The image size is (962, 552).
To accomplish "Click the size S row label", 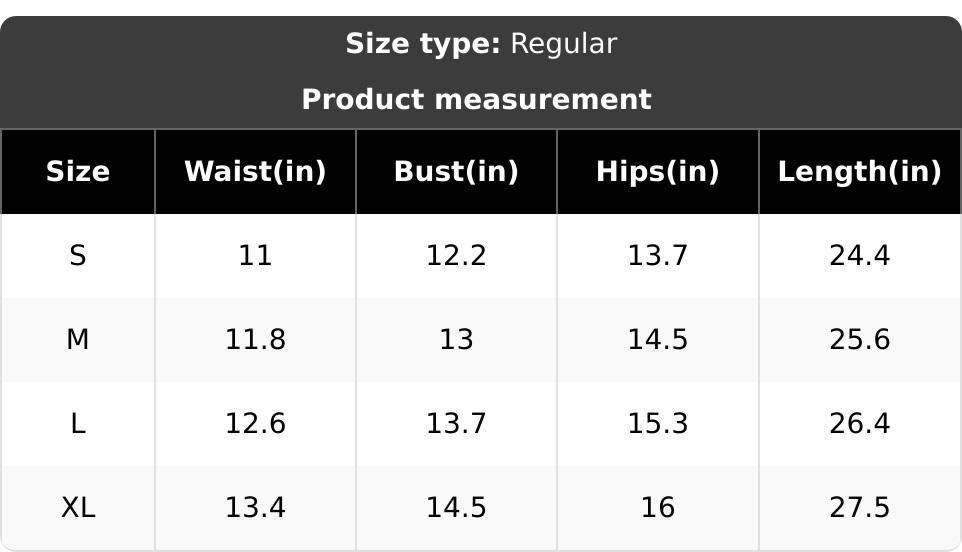I will click(78, 256).
